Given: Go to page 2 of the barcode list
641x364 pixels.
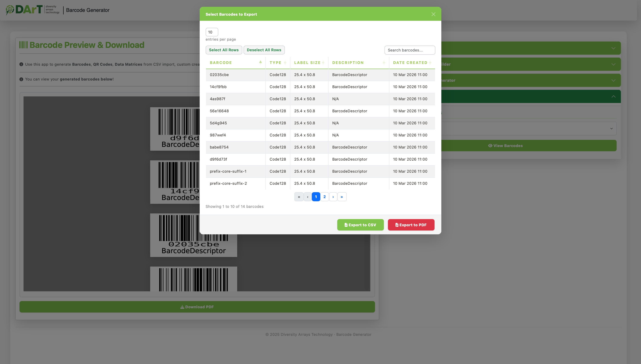Looking at the screenshot, I should (x=324, y=197).
